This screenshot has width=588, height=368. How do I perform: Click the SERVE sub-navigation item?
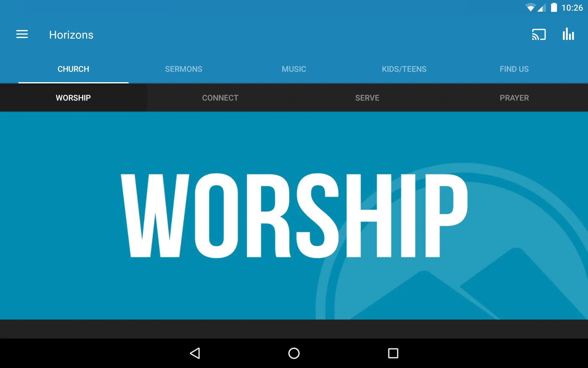pyautogui.click(x=367, y=98)
